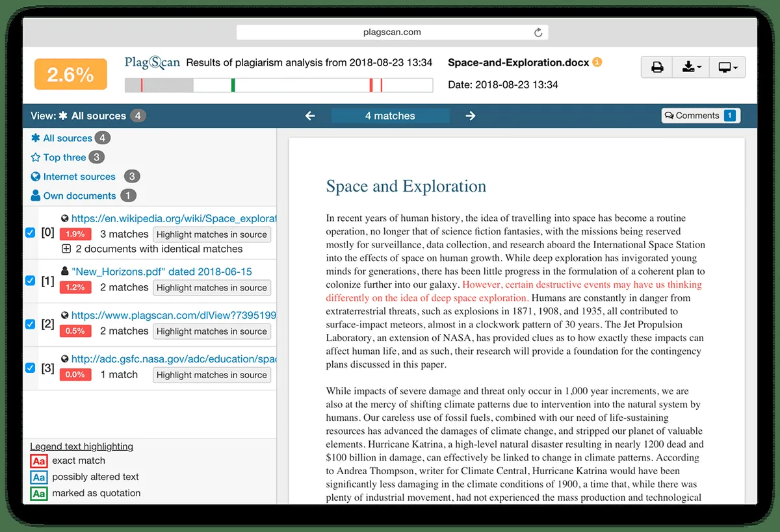Screen dimensions: 780x532
Task: Open the display options dropdown
Action: click(x=727, y=67)
